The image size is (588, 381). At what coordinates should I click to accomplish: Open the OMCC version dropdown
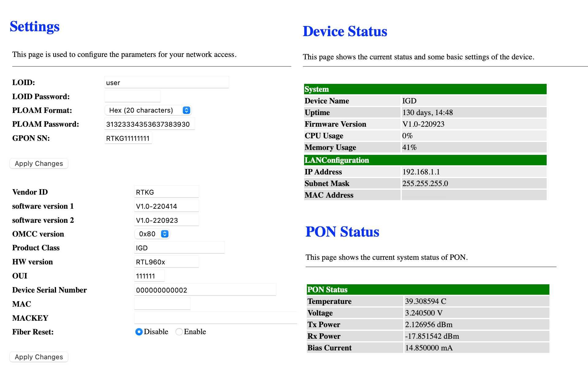pos(152,234)
